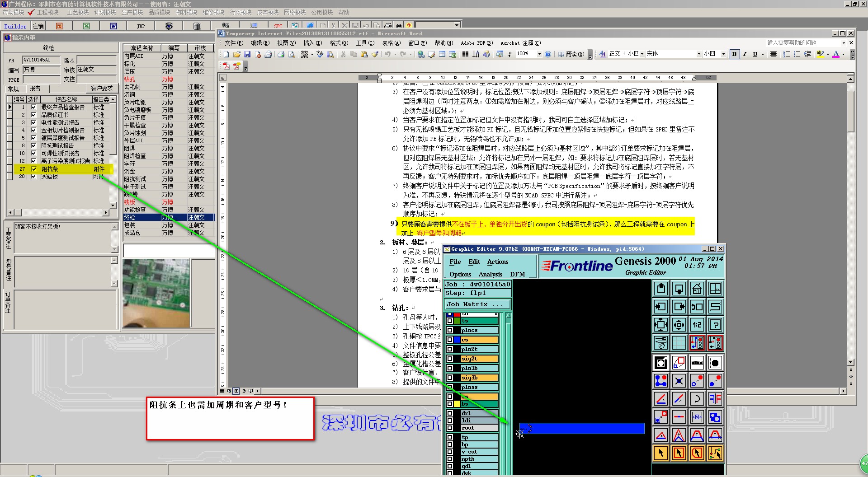The height and width of the screenshot is (477, 868).
Task: Click the 1:2 zoom icon
Action: 697,325
